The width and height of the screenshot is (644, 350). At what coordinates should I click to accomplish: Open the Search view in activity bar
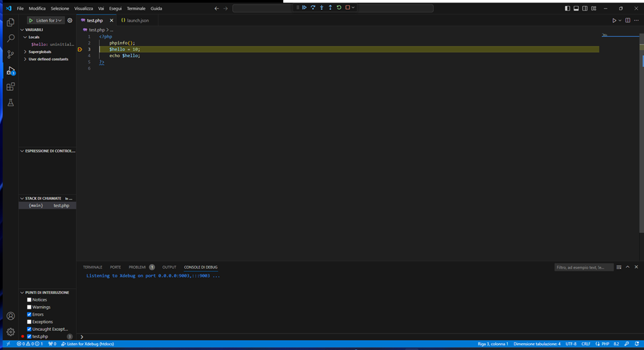(x=11, y=38)
